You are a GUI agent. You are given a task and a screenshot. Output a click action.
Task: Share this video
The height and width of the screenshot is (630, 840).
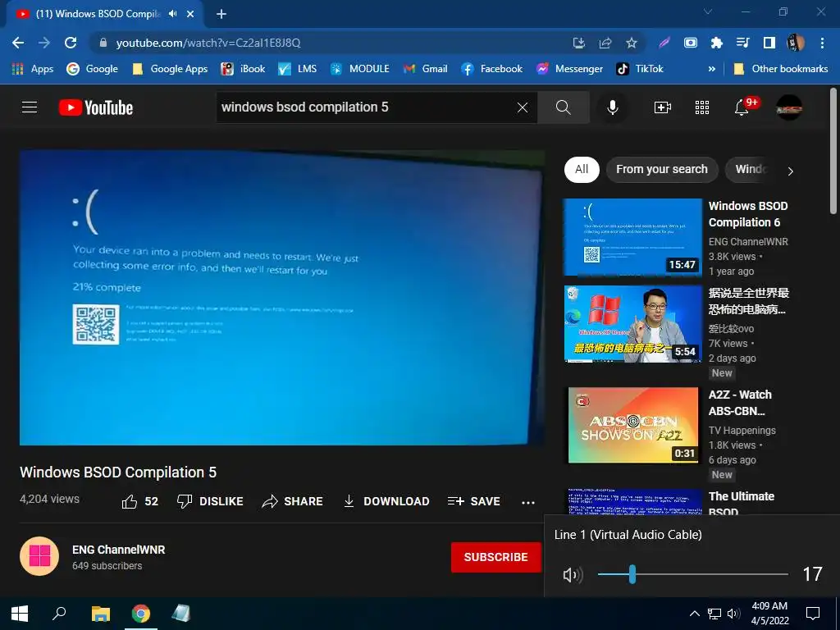293,501
